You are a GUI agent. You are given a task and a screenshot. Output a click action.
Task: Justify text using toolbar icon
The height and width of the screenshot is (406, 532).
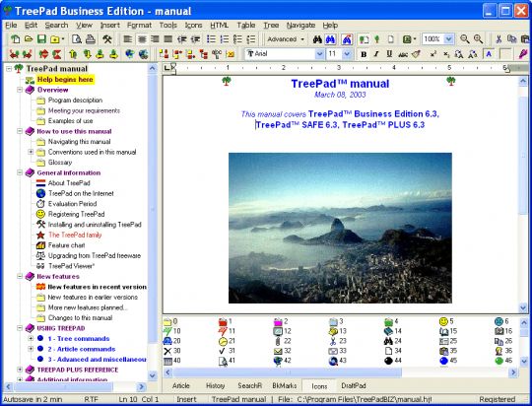coord(168,39)
